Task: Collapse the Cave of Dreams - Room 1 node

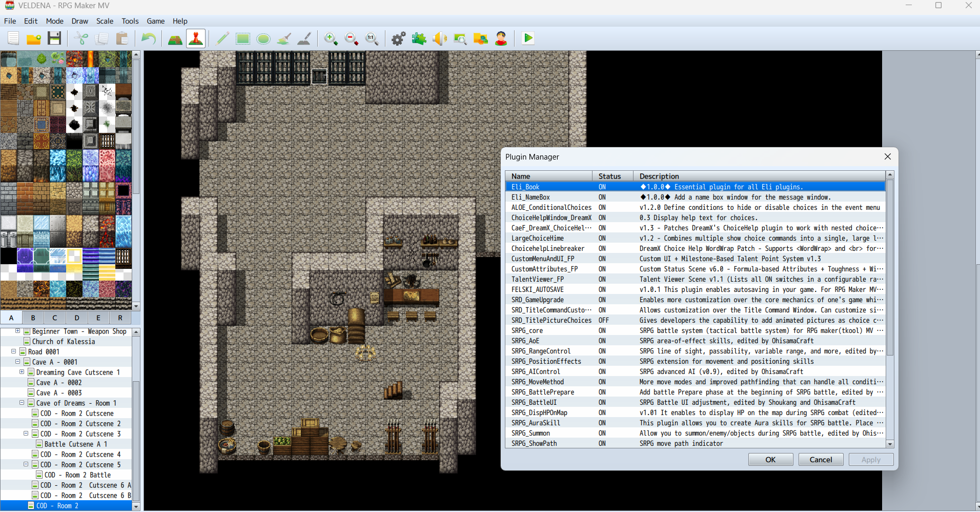Action: click(x=22, y=403)
